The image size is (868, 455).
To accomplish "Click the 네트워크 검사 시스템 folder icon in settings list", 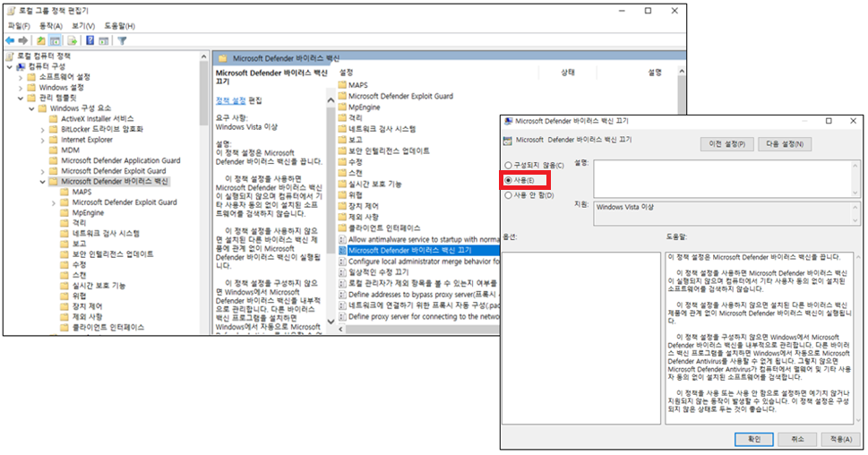I will tap(342, 129).
